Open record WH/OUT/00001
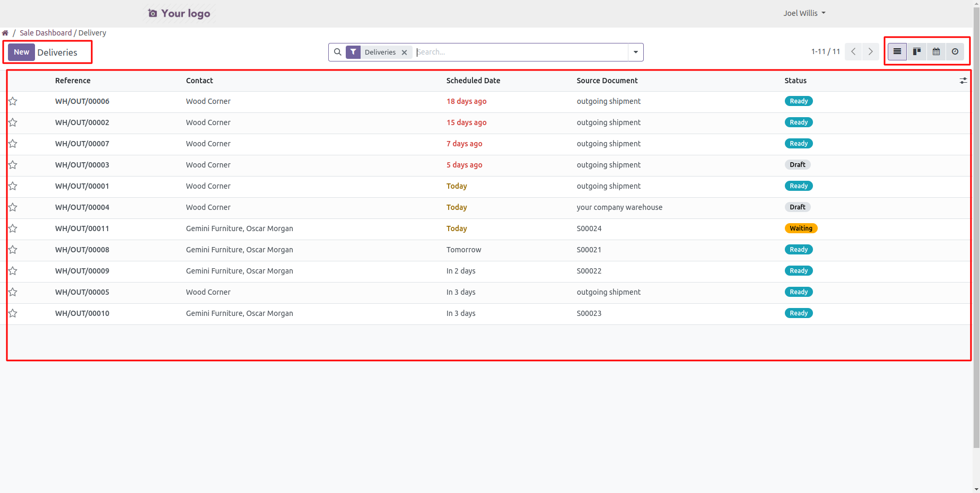The image size is (980, 493). tap(82, 186)
